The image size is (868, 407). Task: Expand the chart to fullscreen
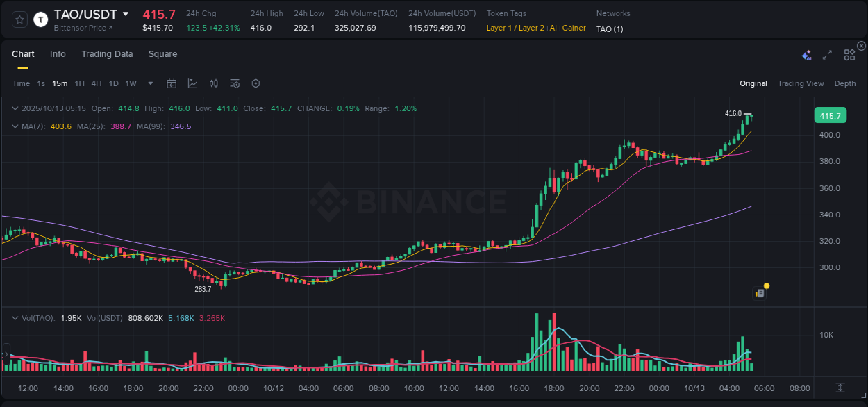tap(826, 54)
